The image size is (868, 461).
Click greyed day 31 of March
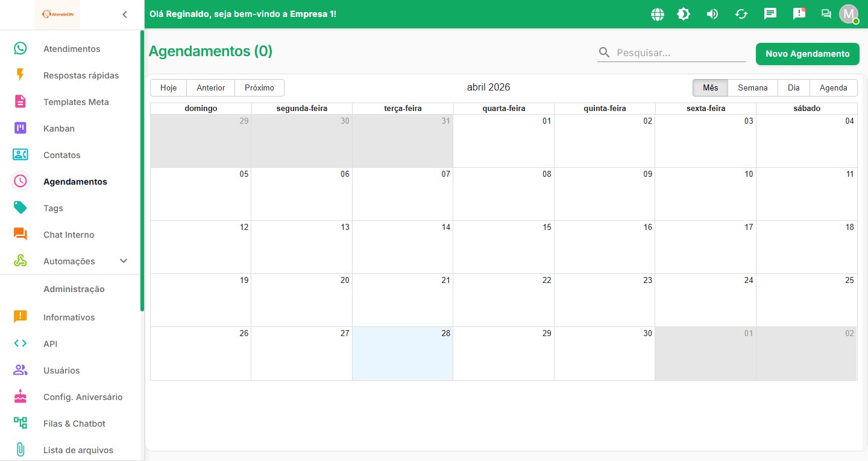tap(403, 141)
